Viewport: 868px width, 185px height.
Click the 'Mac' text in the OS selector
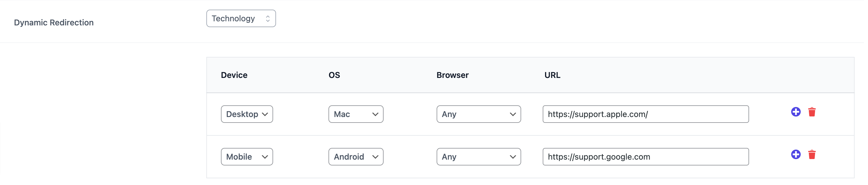342,114
